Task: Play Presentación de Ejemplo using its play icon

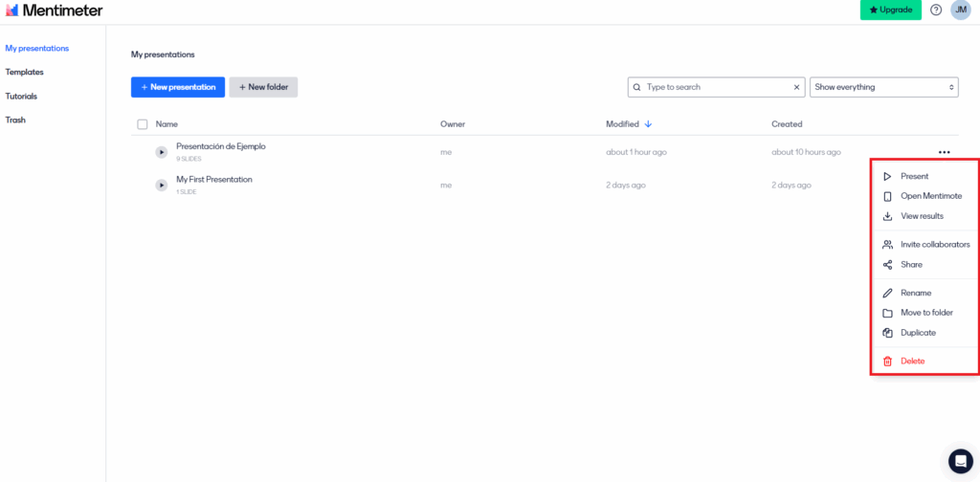Action: tap(162, 152)
